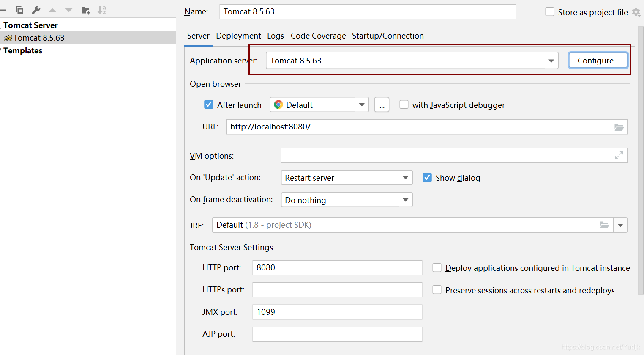
Task: Click the create new folder icon
Action: click(86, 10)
